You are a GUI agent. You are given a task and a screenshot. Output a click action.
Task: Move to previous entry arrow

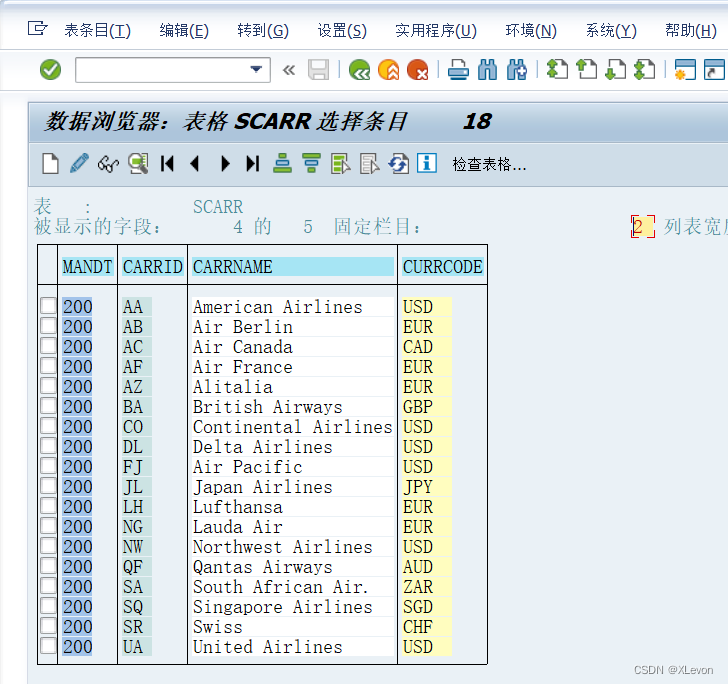195,164
